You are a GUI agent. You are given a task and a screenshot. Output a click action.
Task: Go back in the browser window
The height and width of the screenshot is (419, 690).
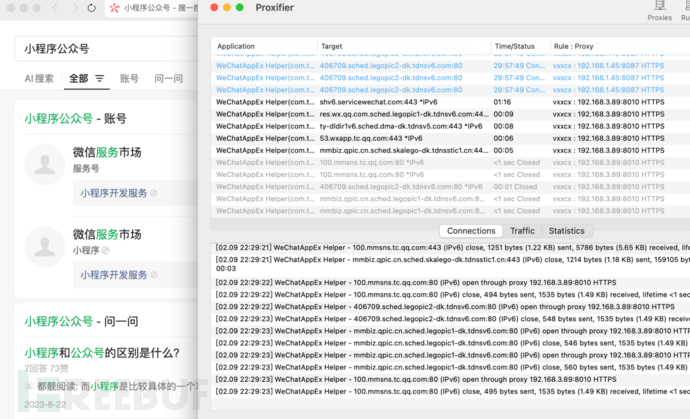(55, 8)
